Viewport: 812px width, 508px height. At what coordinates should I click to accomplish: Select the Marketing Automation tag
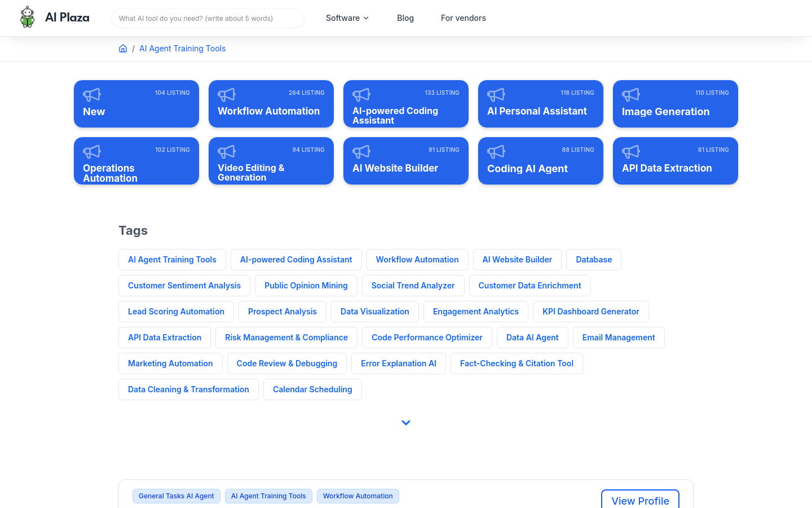coord(170,364)
